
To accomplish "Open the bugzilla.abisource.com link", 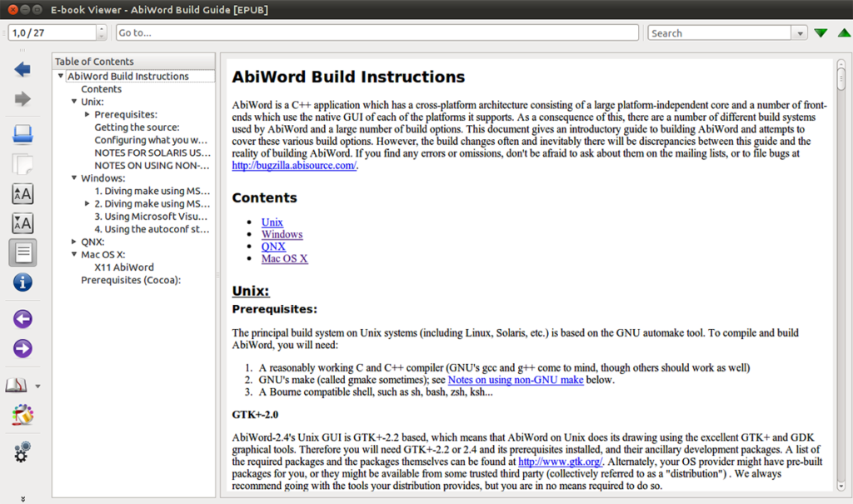I will pos(294,166).
